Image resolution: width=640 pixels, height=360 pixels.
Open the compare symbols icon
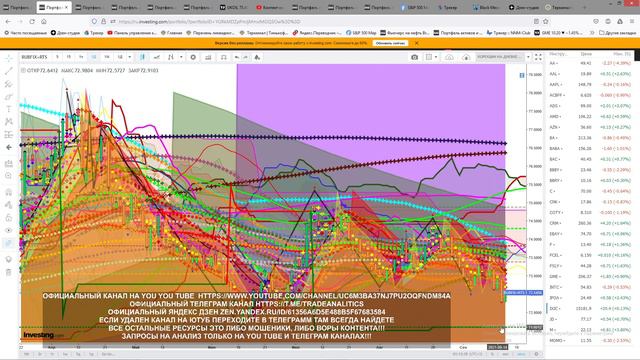click(x=157, y=57)
